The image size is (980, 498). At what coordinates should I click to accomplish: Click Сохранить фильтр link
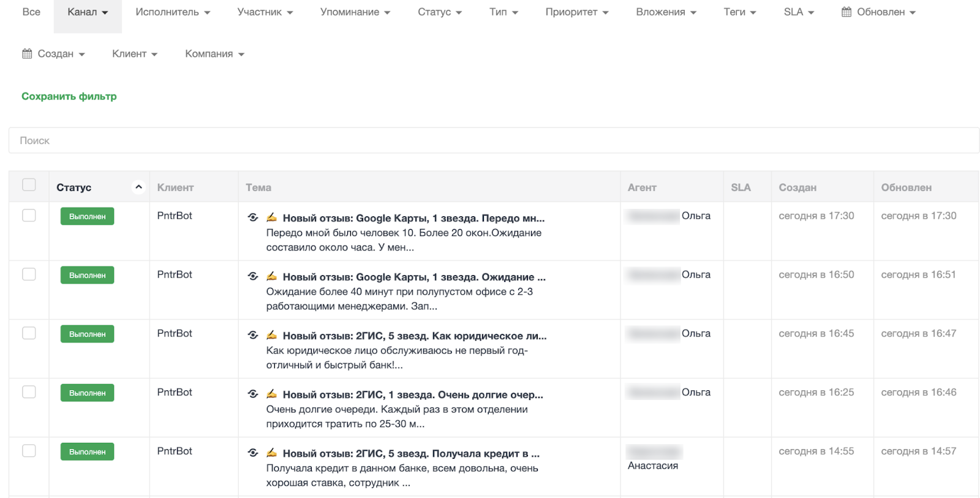[x=69, y=96]
